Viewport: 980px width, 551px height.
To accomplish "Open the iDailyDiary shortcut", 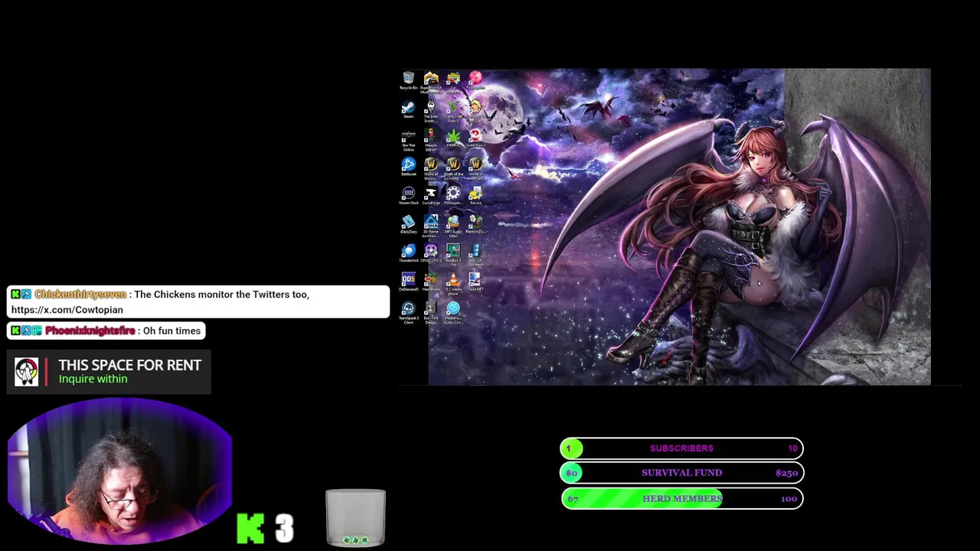I will pyautogui.click(x=408, y=224).
